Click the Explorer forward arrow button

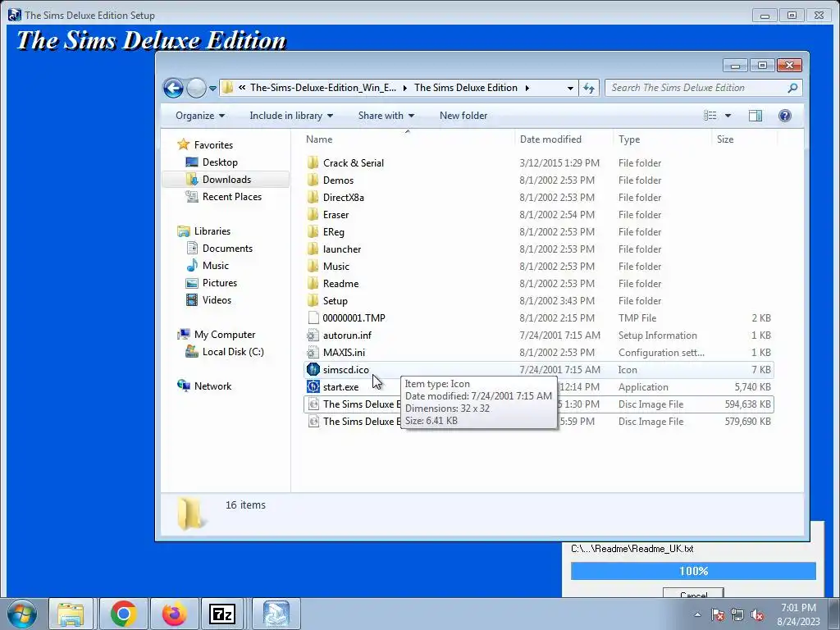[x=196, y=88]
